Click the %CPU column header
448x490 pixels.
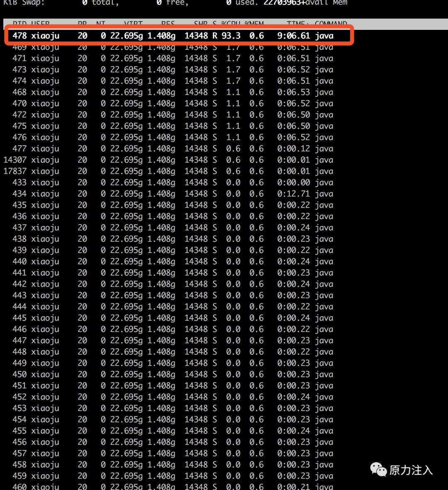[x=231, y=24]
